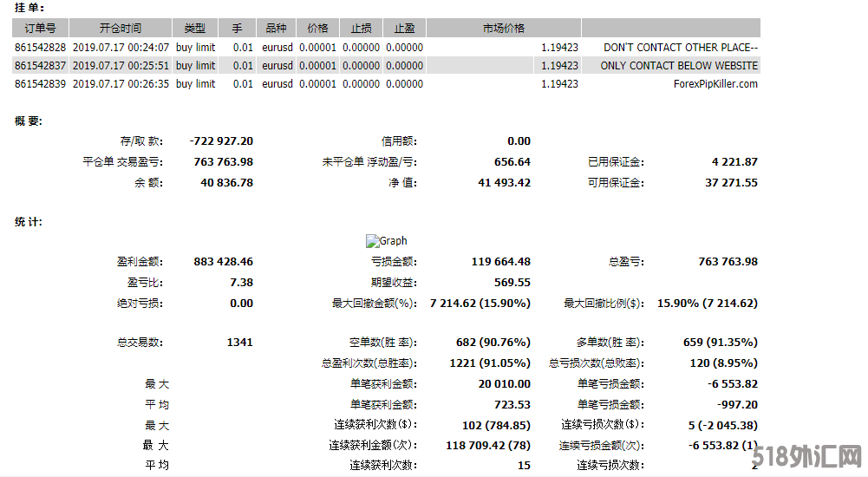The image size is (868, 477).
Task: Select order number 861542837
Action: click(41, 66)
